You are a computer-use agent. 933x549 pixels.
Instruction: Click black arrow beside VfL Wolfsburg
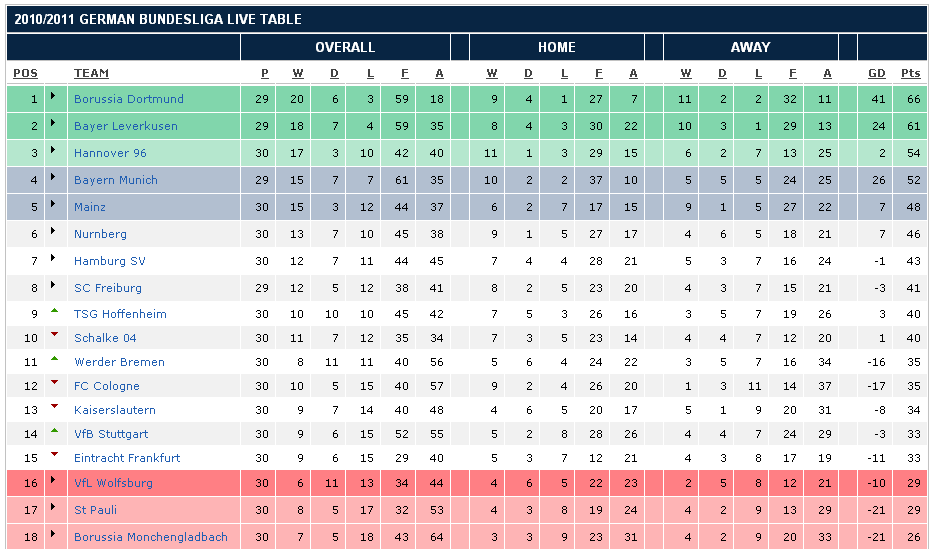click(x=54, y=483)
